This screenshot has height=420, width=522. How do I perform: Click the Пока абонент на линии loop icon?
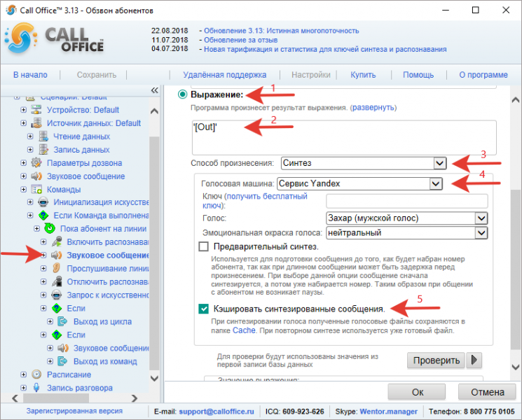coord(50,228)
